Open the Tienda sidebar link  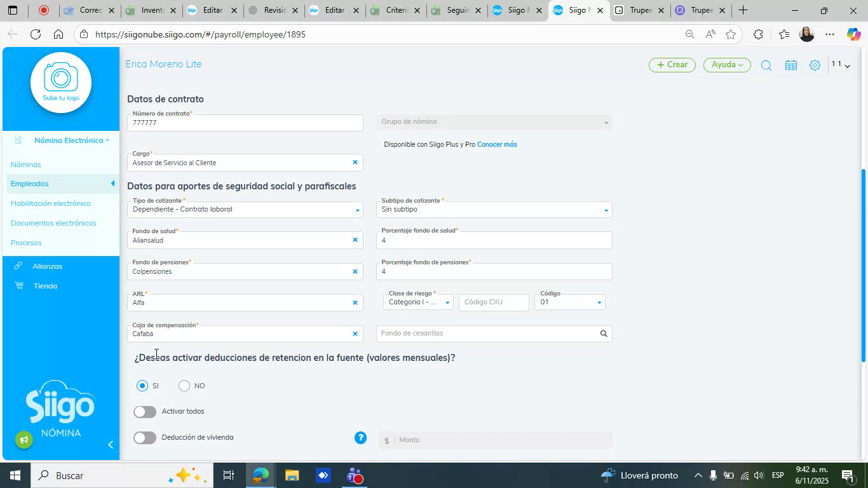coord(45,286)
